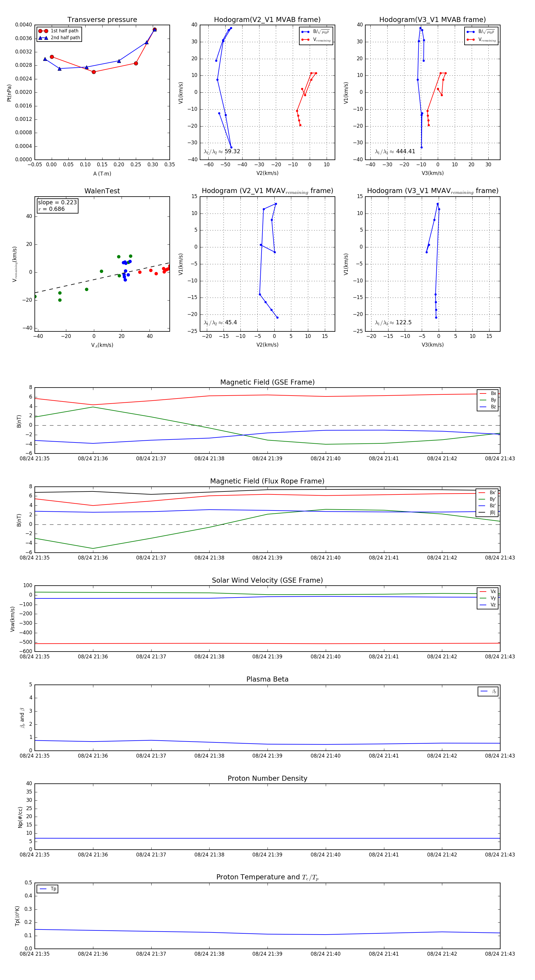Click the eigenvalue ratio 444.41 annotation

(395, 151)
